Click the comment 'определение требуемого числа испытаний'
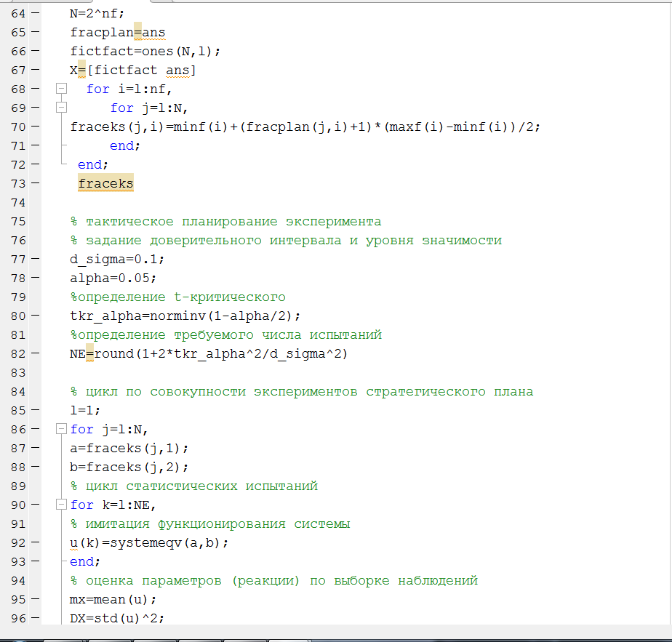Image resolution: width=672 pixels, height=642 pixels. tap(230, 334)
